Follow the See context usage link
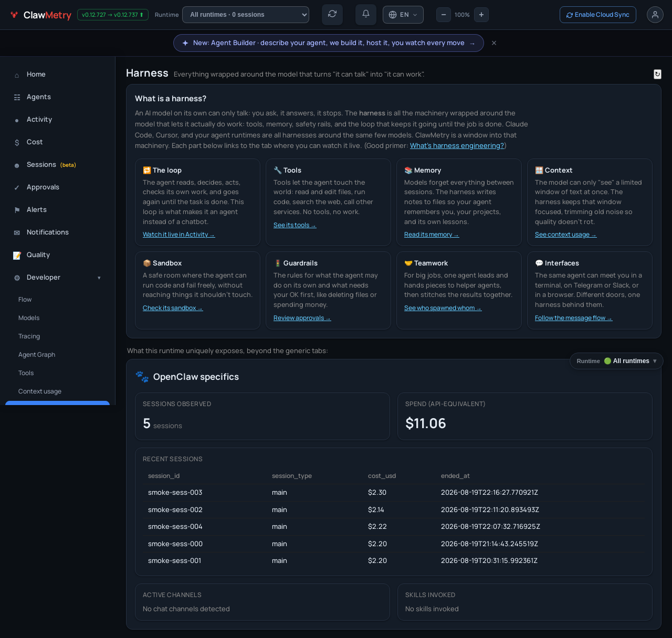The height and width of the screenshot is (638, 672). [565, 235]
